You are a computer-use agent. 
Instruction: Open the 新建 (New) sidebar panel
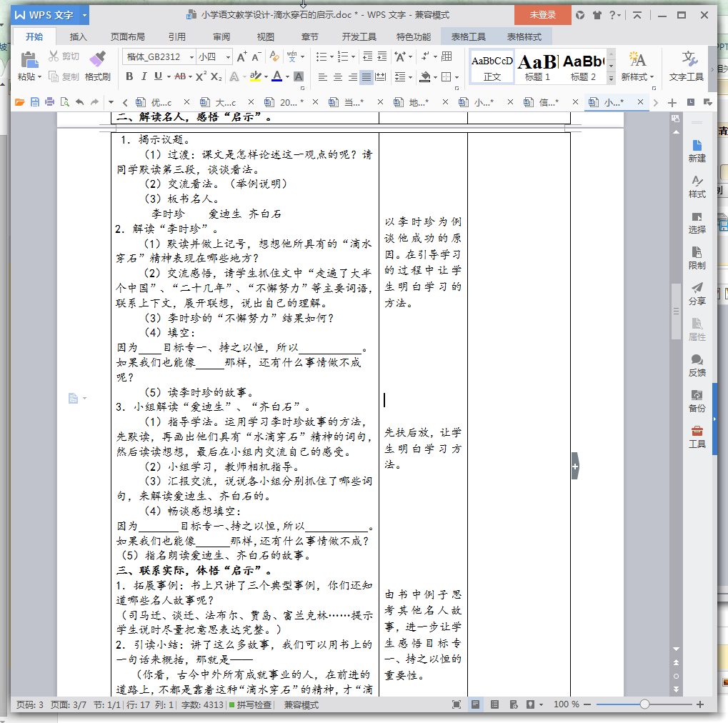(697, 150)
